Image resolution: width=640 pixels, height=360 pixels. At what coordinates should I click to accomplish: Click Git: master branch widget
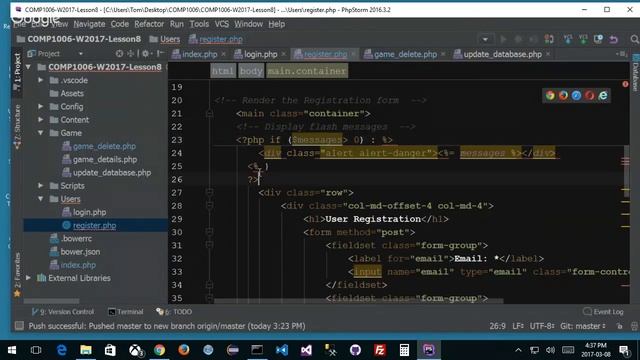tap(582, 326)
